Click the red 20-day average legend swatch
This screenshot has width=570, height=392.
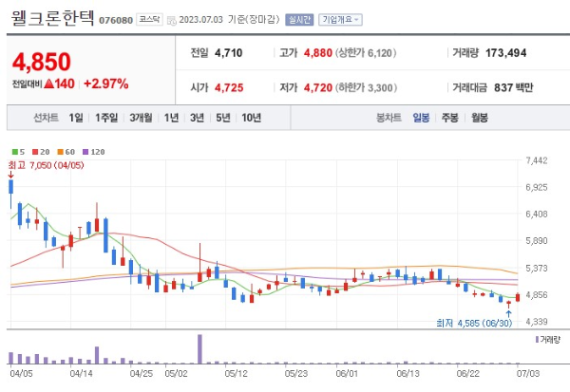pyautogui.click(x=35, y=152)
